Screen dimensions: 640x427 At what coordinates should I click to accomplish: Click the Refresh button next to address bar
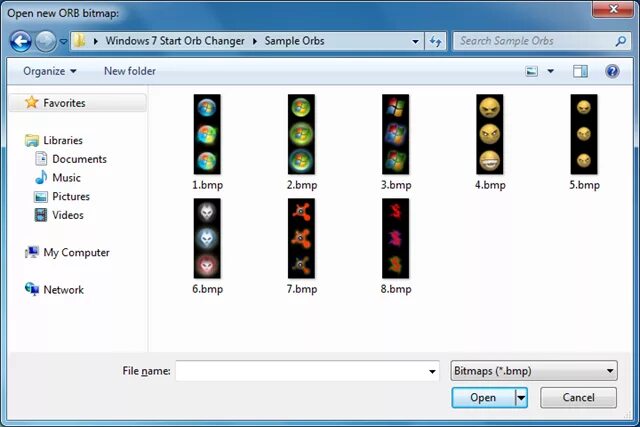tap(435, 41)
